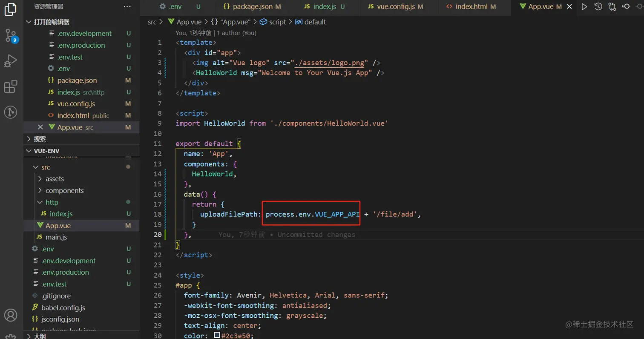Screen dimensions: 644x339
Task: Open the GitLens view in activity bar
Action: (10, 112)
